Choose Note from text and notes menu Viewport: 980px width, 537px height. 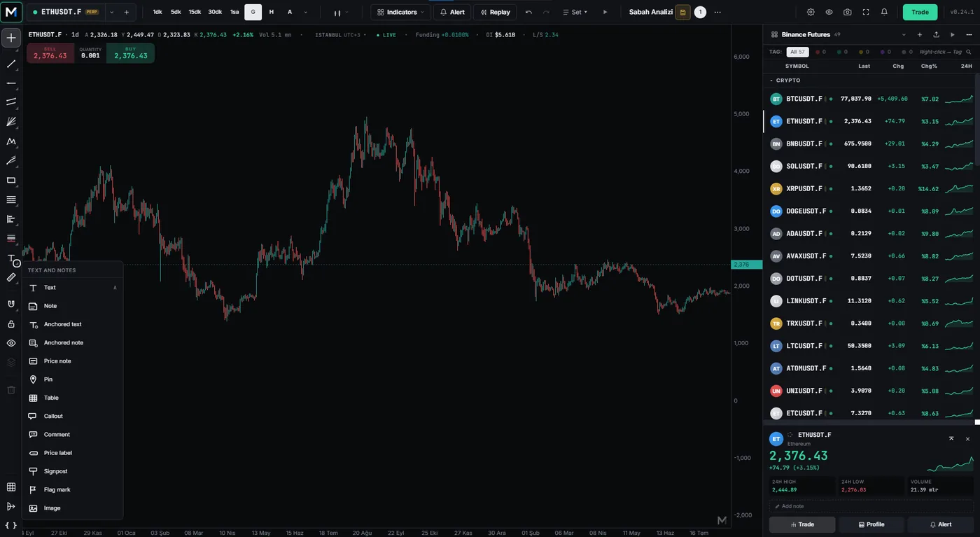click(x=72, y=306)
